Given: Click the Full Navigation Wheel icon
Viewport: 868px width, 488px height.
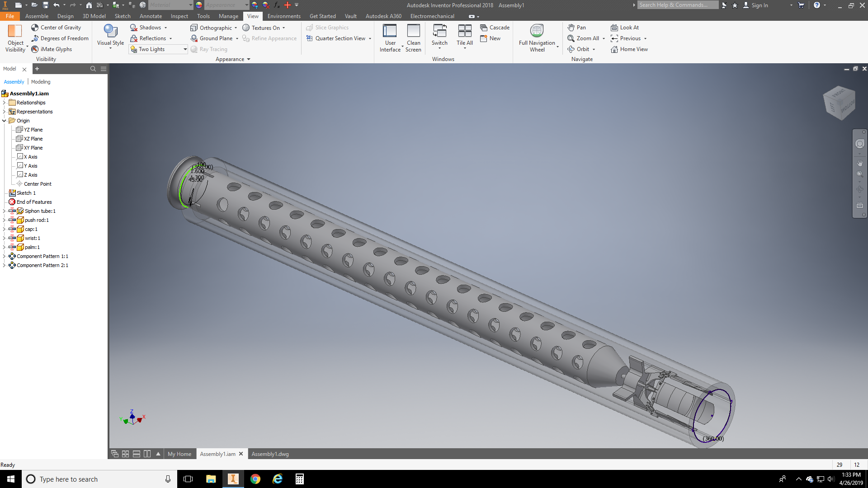Looking at the screenshot, I should point(537,31).
